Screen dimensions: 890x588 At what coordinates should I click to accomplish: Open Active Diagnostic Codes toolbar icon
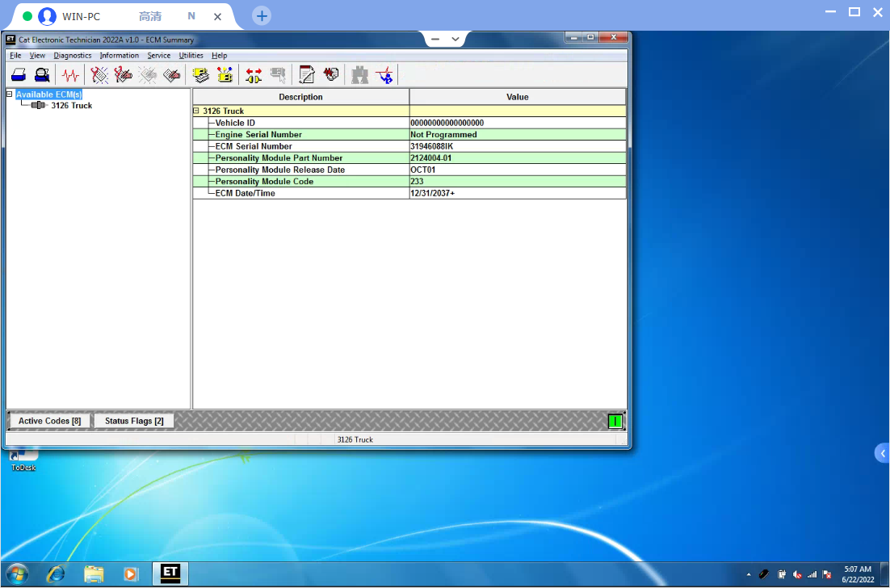click(99, 75)
